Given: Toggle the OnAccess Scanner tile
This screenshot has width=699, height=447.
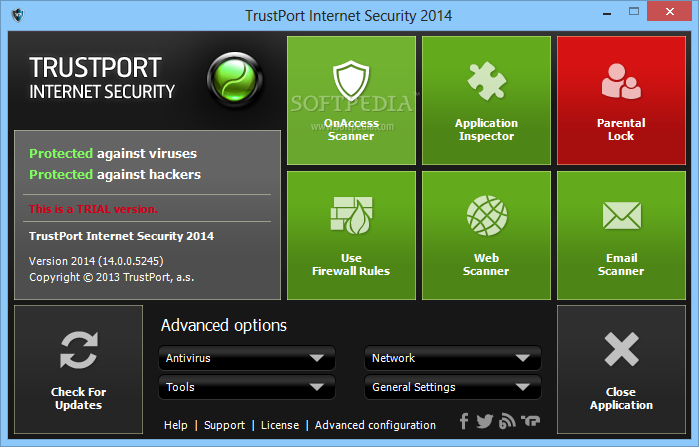Looking at the screenshot, I should tap(351, 100).
